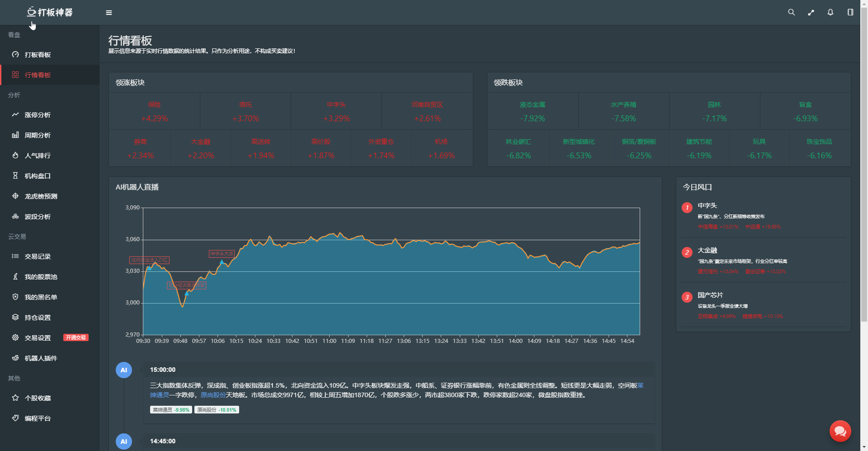Click the 机器人插件 robot icon
The height and width of the screenshot is (451, 868).
15,358
